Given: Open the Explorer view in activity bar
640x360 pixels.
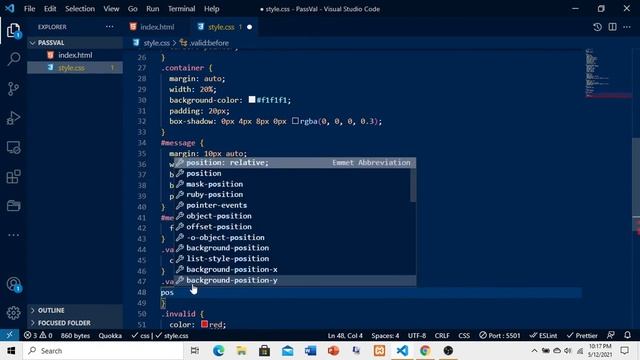Looking at the screenshot, I should pyautogui.click(x=13, y=30).
